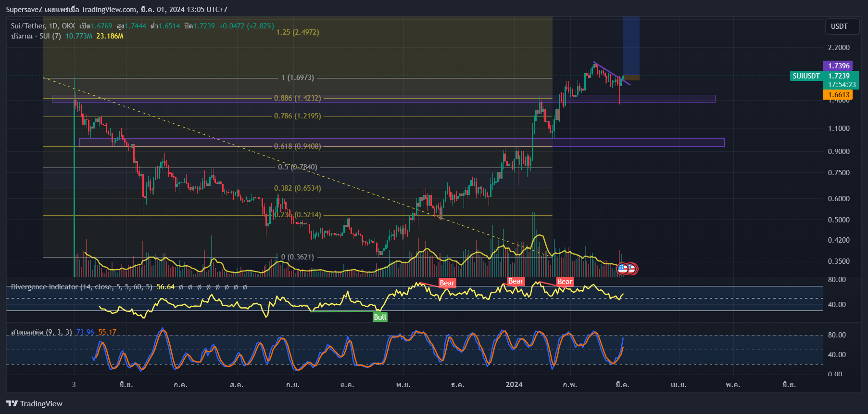Select the purple descending trendline

(612, 73)
